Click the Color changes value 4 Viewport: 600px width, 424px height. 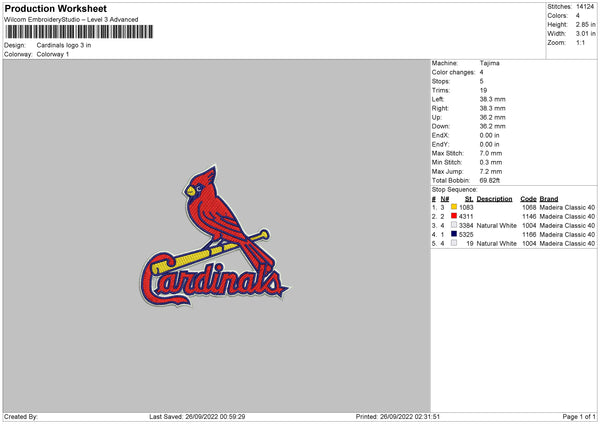click(x=481, y=72)
